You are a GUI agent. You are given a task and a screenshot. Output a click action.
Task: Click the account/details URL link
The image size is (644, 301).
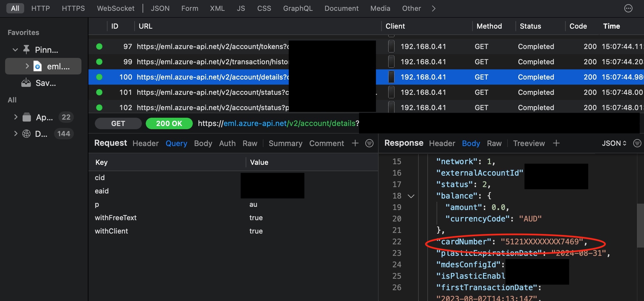click(278, 123)
